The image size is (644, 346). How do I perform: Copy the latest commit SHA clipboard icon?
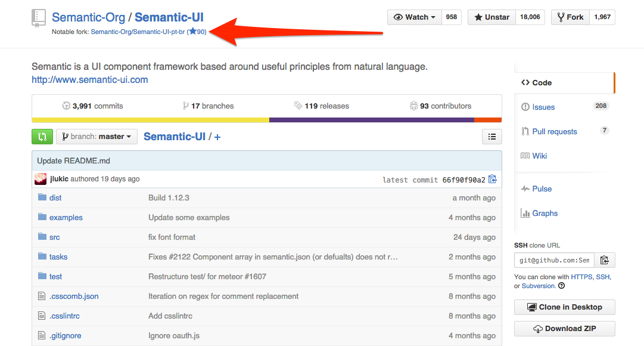[x=492, y=179]
